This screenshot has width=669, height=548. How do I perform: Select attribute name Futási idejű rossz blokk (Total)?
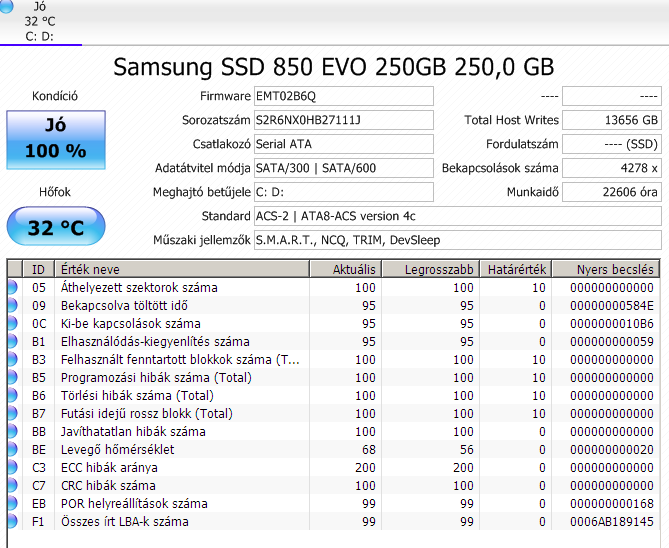[x=147, y=413]
